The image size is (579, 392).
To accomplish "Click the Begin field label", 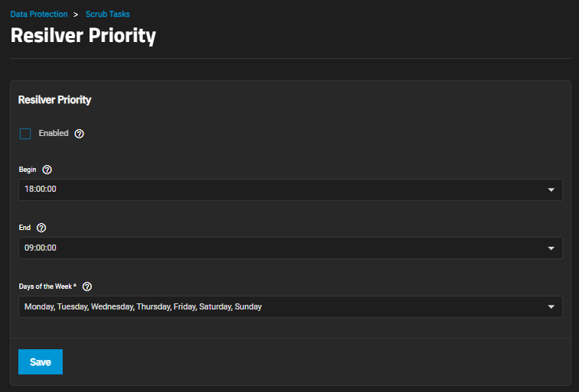I will coord(28,170).
